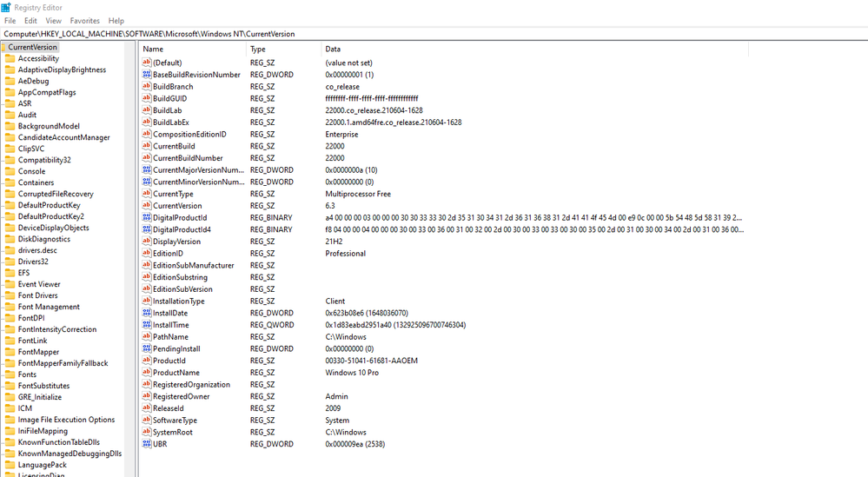Select the ProductName string icon
The image size is (868, 477).
pos(147,373)
